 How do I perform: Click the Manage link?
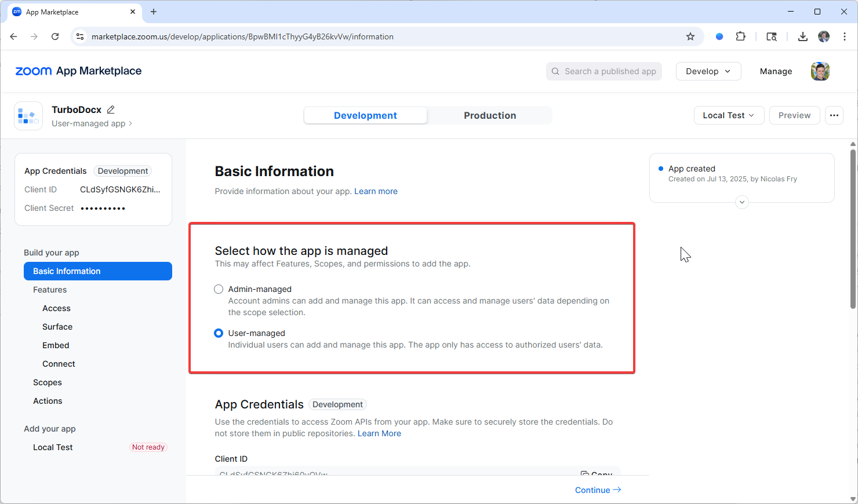[776, 71]
